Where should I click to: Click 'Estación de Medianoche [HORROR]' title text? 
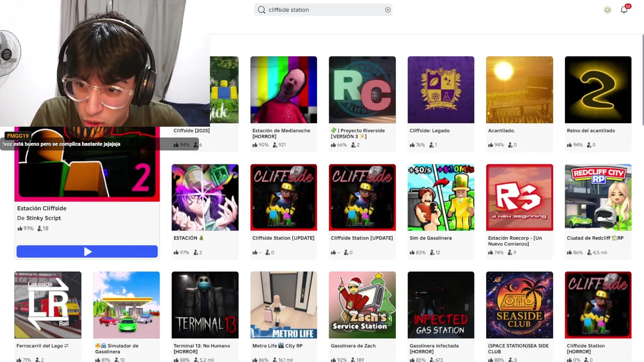tap(281, 133)
